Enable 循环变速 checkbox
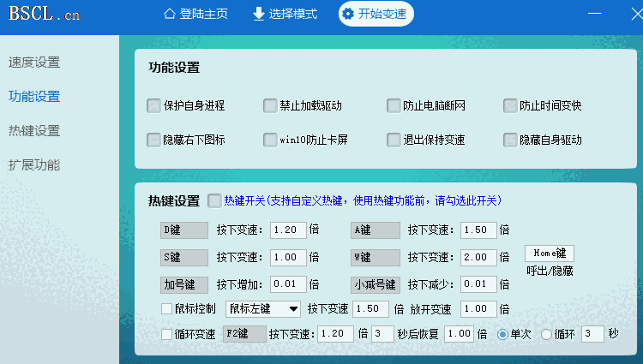 click(166, 334)
